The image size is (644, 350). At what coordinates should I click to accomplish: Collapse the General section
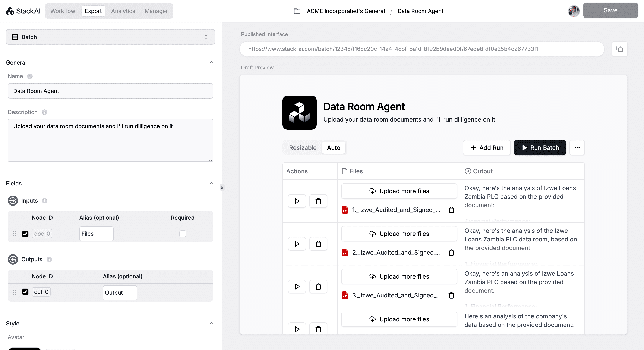(212, 62)
